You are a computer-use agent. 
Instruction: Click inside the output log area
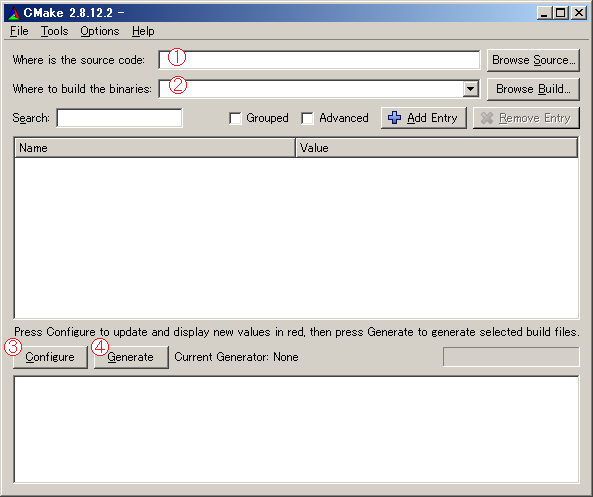(x=296, y=429)
